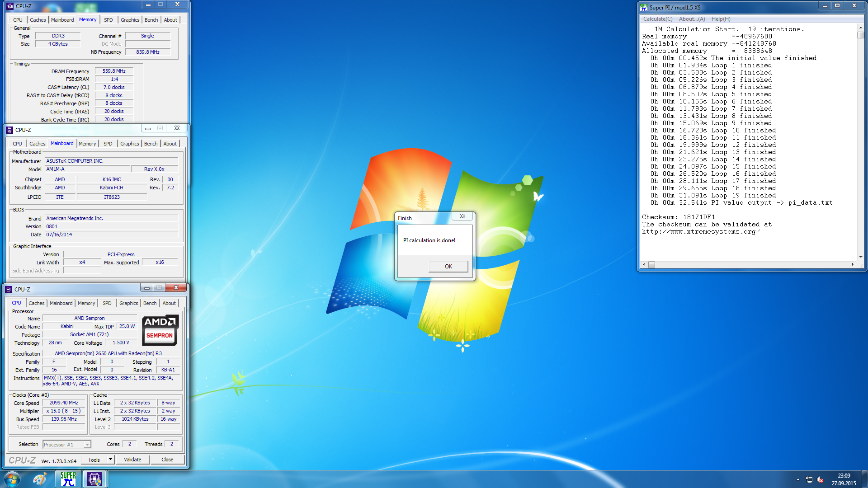Click the CAS# Latency value 7.0 clocks
Viewport: 868px width, 488px height.
(x=114, y=87)
